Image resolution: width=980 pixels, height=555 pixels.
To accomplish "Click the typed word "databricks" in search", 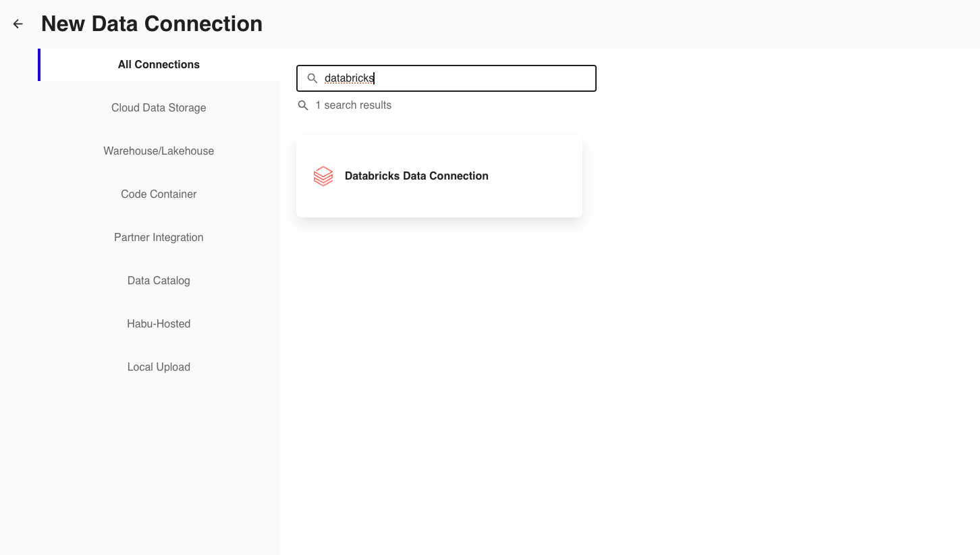I will [x=348, y=78].
